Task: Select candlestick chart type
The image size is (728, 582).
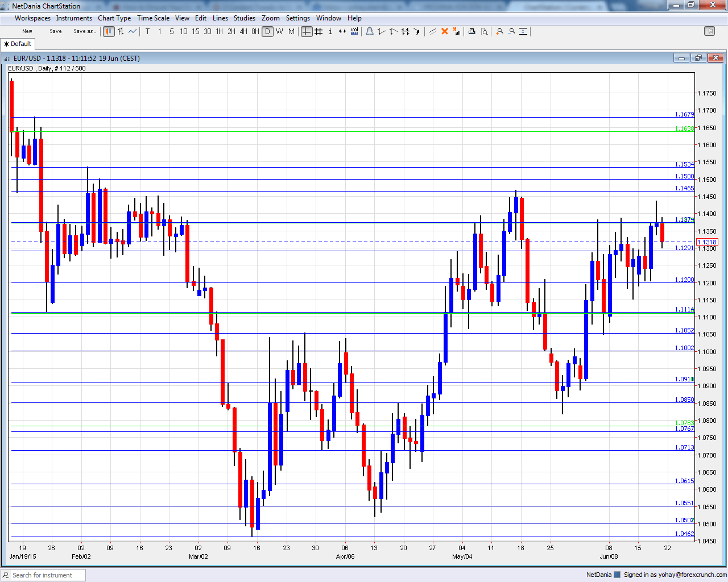Action: (109, 31)
